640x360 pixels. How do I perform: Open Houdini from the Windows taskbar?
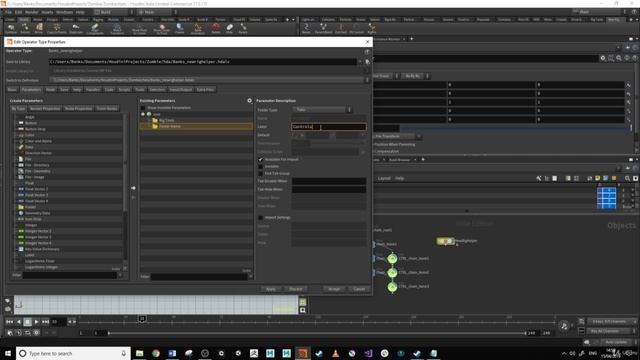302,353
